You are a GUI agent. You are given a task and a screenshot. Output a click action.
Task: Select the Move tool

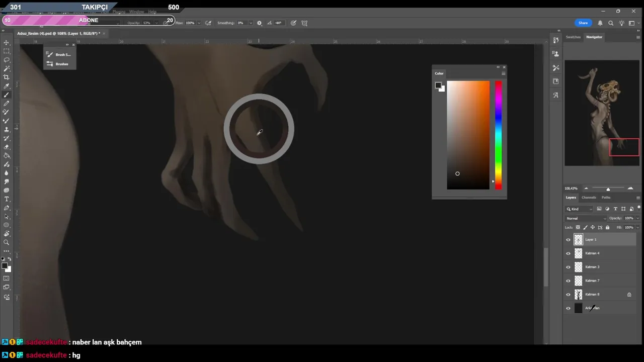7,43
